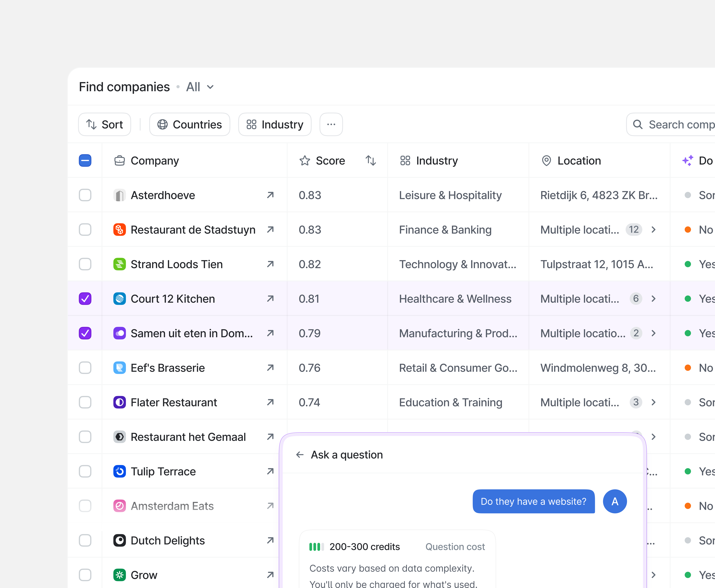Clear the select-all checkbox in the header
Screen dimensions: 715x588
tap(85, 161)
